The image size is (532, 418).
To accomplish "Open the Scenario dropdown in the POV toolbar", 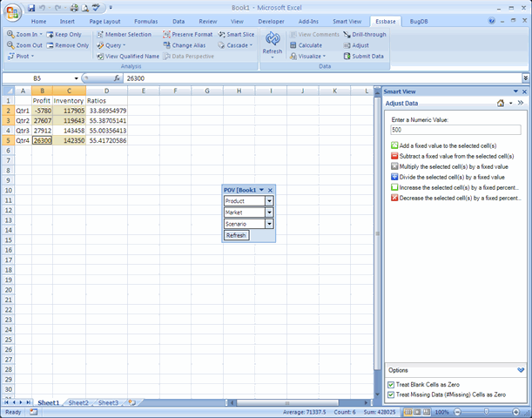I will coord(269,224).
